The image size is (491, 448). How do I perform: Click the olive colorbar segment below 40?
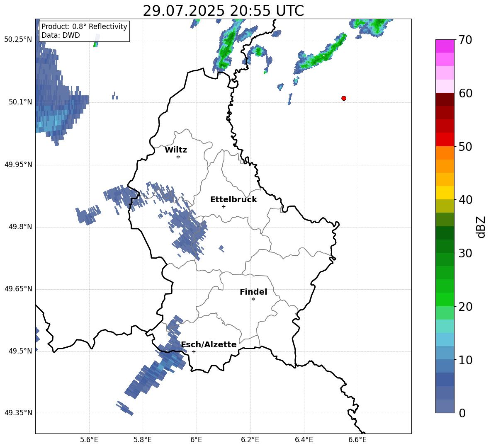click(x=445, y=206)
